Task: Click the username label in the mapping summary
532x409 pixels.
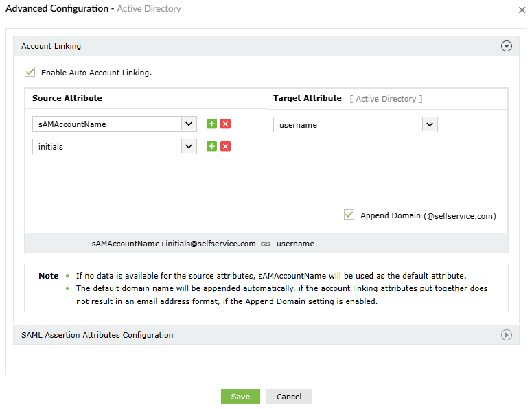Action: pos(295,244)
